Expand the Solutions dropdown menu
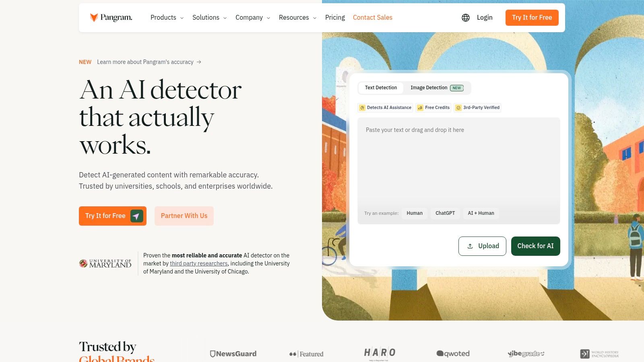This screenshot has height=362, width=644. pyautogui.click(x=210, y=18)
